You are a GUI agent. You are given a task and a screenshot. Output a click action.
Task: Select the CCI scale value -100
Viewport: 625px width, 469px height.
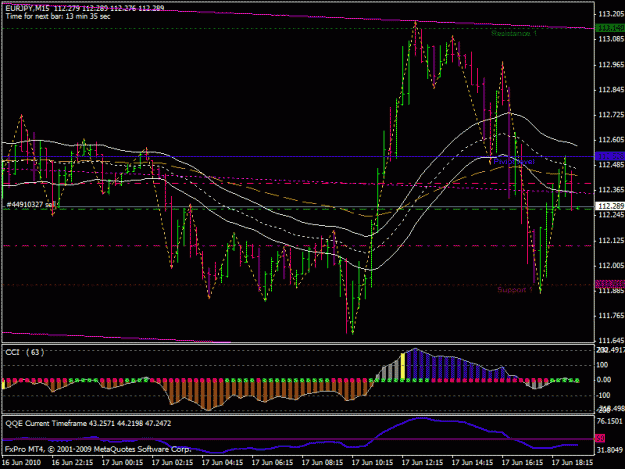[x=603, y=395]
